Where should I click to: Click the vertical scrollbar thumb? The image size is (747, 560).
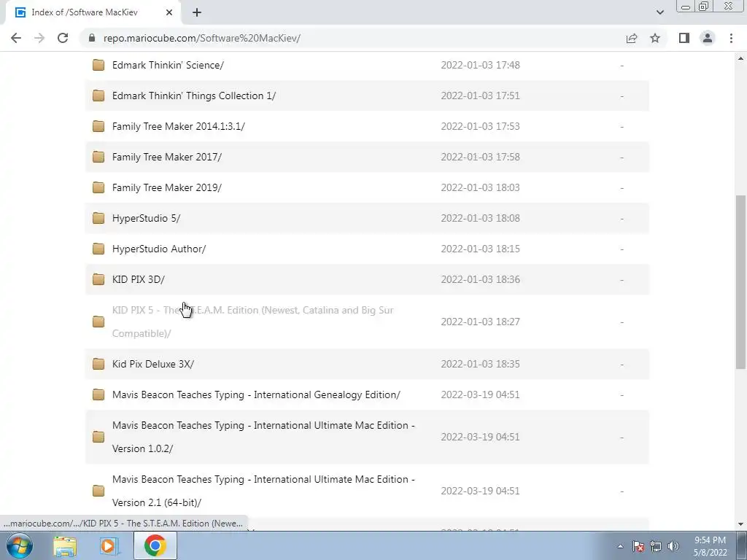(740, 282)
